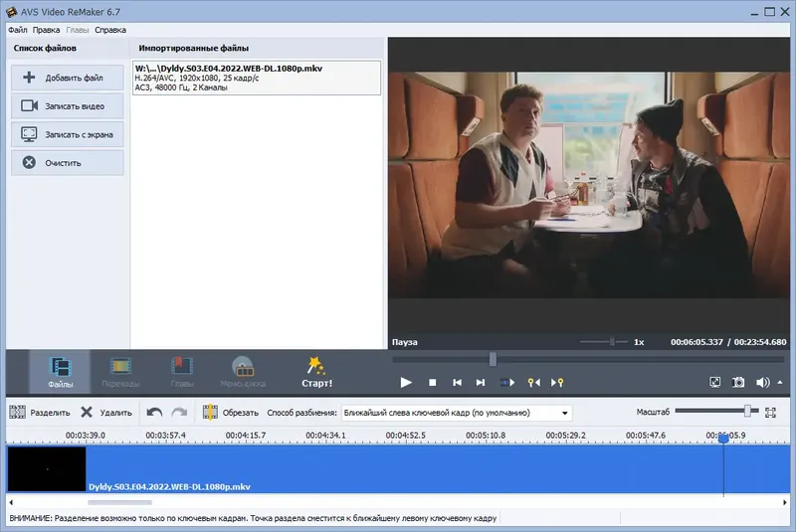The height and width of the screenshot is (532, 796).
Task: Toggle full screen preview icon
Action: [x=714, y=383]
